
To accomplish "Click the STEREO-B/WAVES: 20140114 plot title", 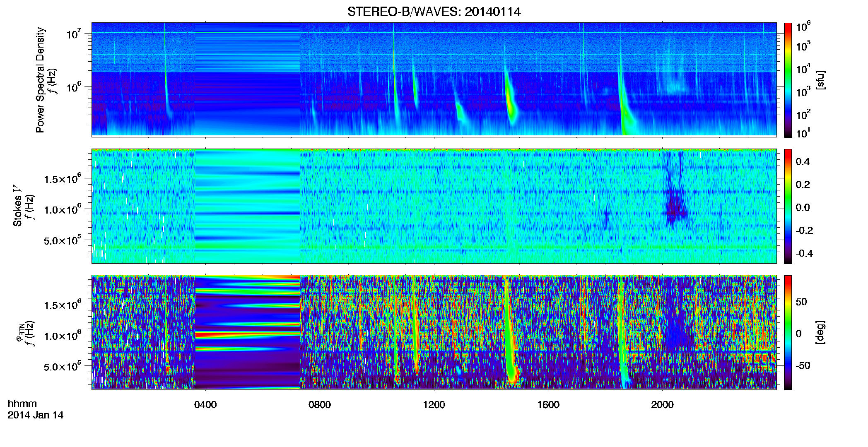I will pos(434,12).
